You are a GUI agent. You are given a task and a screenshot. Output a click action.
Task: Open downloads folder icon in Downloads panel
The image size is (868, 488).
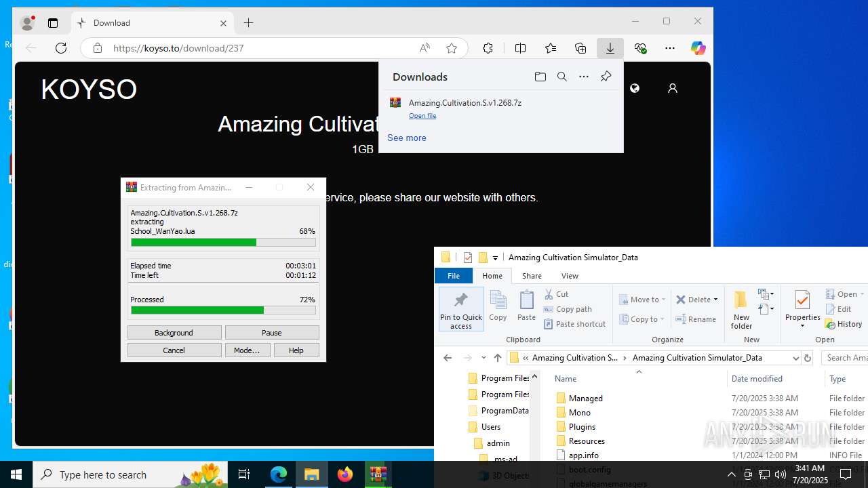click(x=540, y=77)
